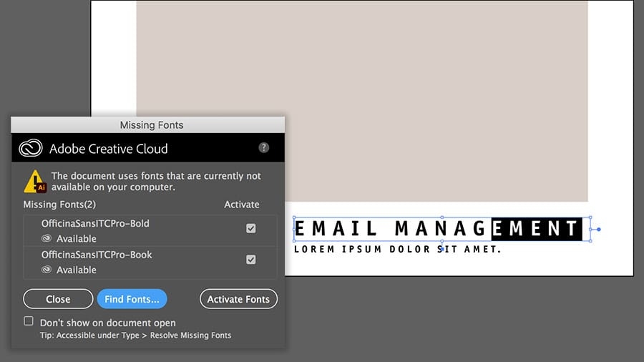Click the text out-port handle right of headline
The image size is (644, 362).
(x=598, y=230)
